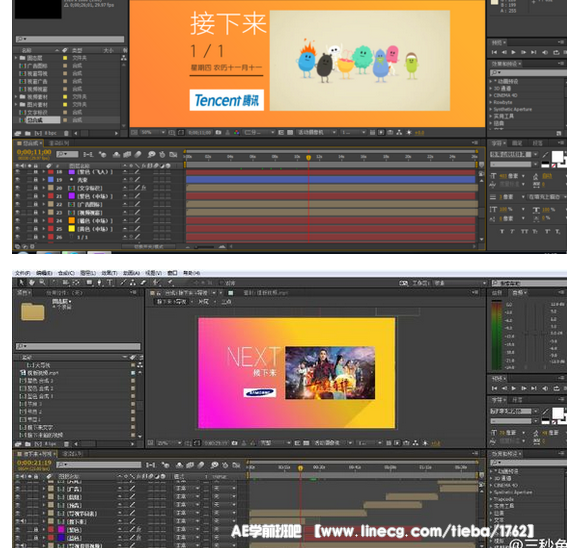
Task: Open resolution dropdown in lower viewer
Action: pyautogui.click(x=275, y=443)
